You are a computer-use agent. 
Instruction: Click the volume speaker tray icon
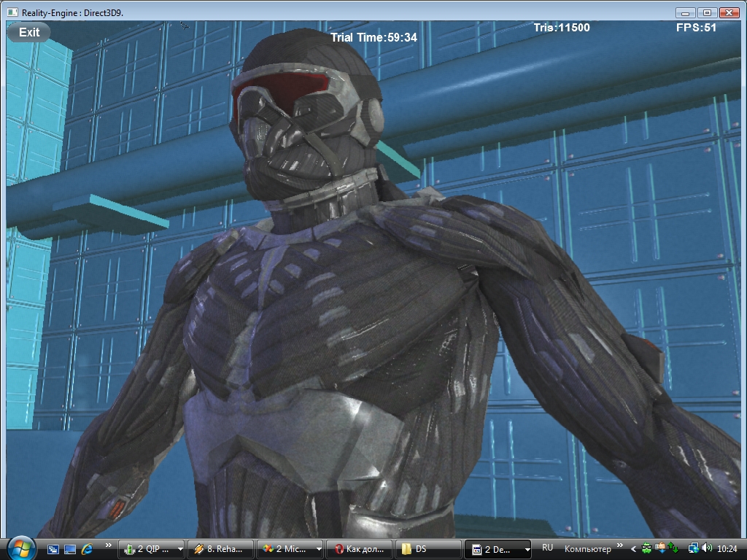pyautogui.click(x=707, y=548)
